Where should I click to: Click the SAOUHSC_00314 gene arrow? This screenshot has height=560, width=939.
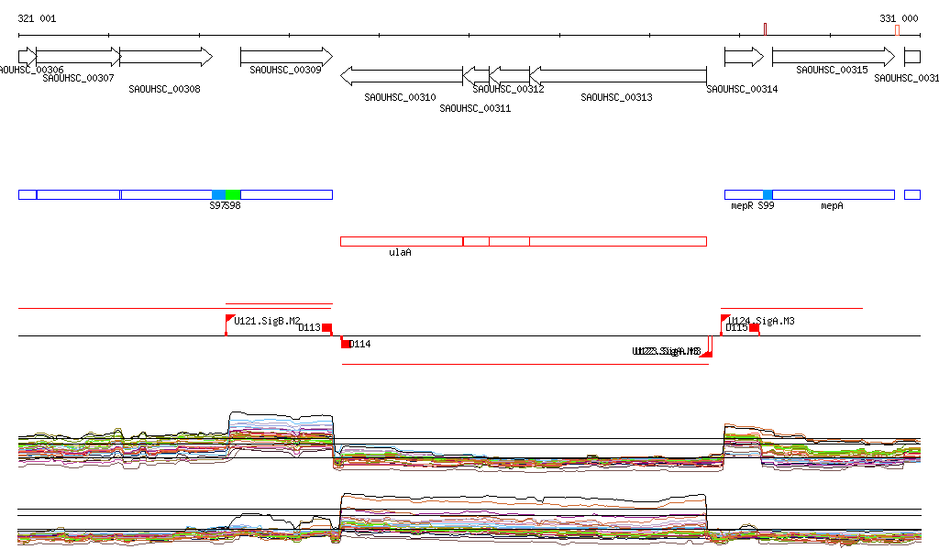pos(745,57)
